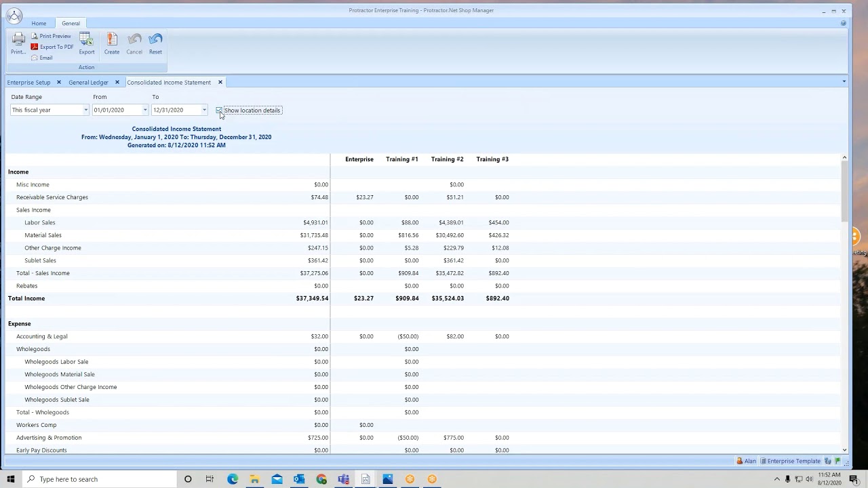868x488 pixels.
Task: Open the Mail app from the taskbar
Action: click(277, 479)
